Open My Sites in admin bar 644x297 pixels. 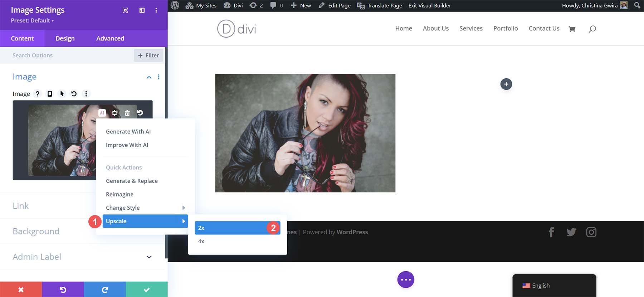(201, 5)
